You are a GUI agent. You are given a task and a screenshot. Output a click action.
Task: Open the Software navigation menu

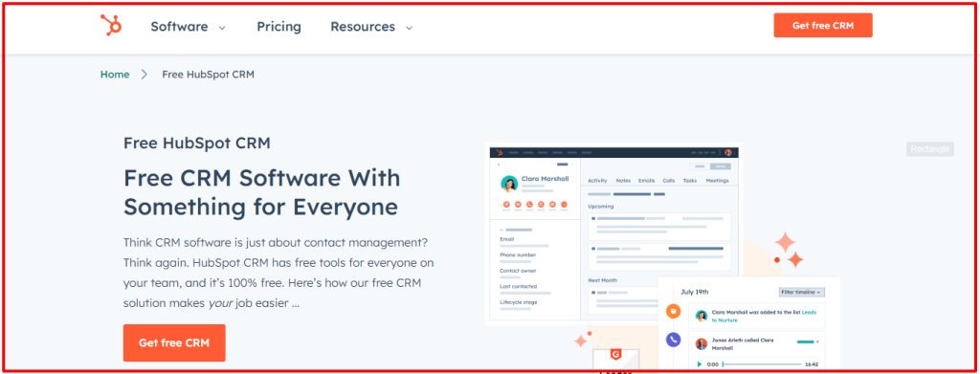coord(179,27)
